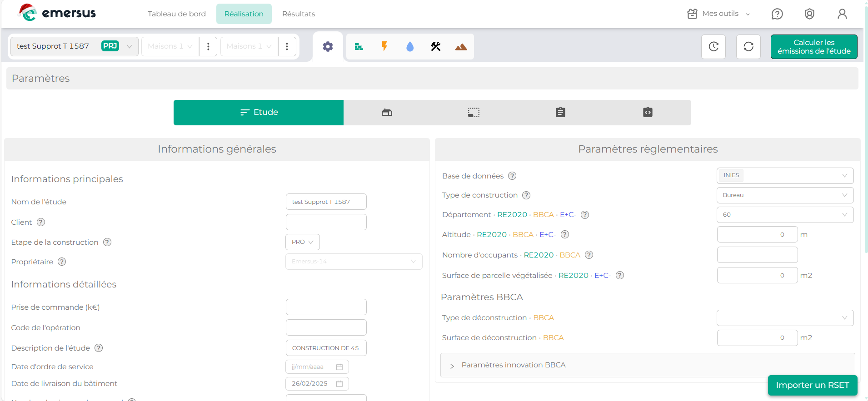Show help for Propriétaire
The image size is (868, 401).
(x=62, y=262)
